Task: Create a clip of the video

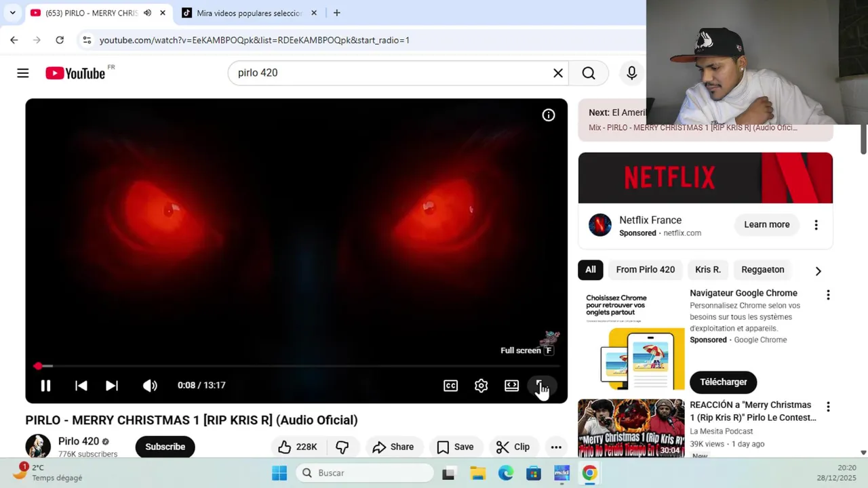Action: point(513,447)
